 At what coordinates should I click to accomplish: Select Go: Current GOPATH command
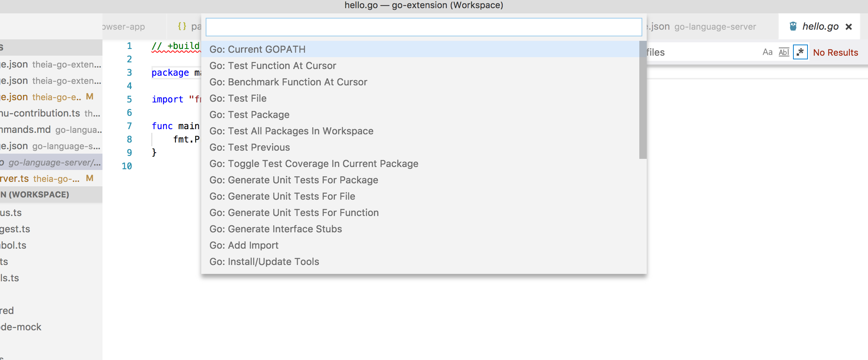pyautogui.click(x=420, y=49)
